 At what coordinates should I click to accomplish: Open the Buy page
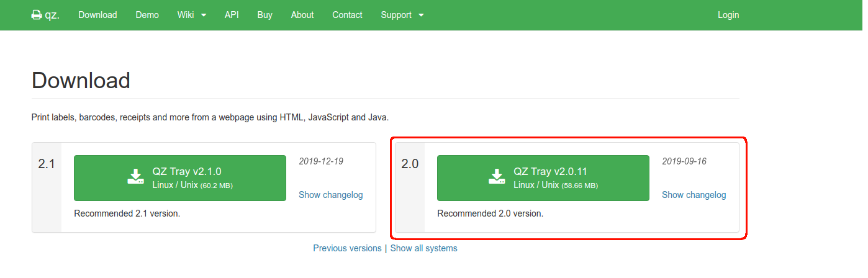click(x=265, y=15)
